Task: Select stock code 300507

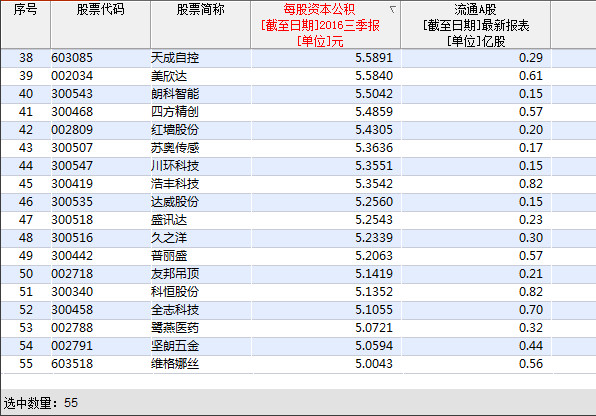Action: click(72, 148)
